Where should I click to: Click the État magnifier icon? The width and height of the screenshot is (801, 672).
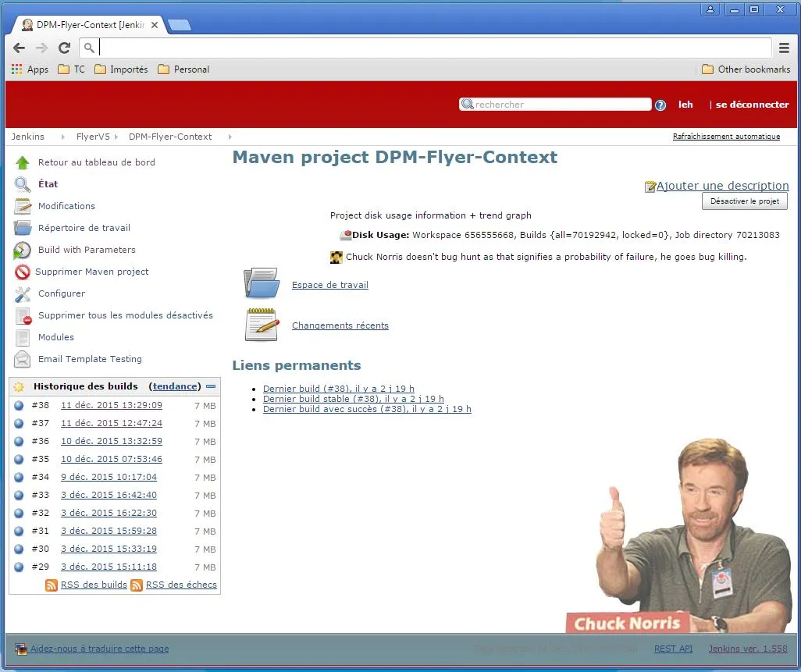point(22,184)
